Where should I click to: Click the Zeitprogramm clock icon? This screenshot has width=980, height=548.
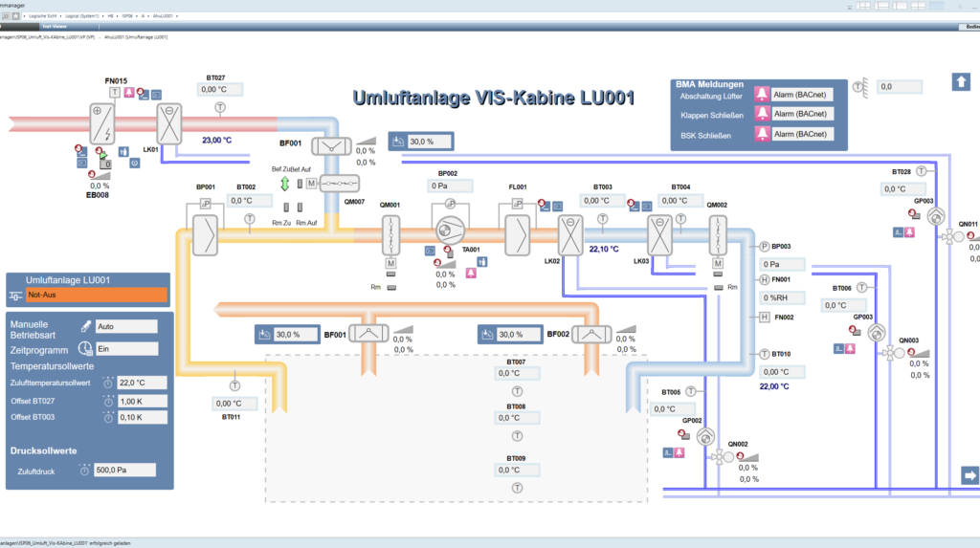point(85,349)
